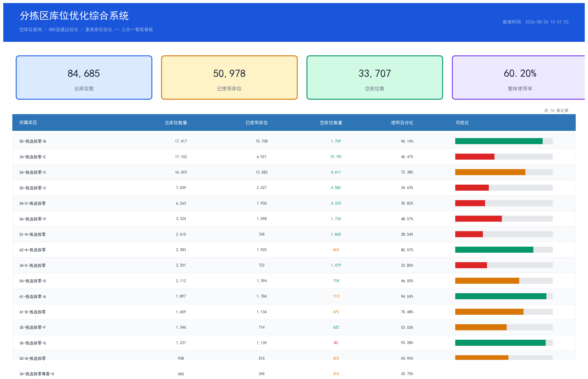Click the orange empty count 463
Screen dimensions: 588x379
[x=336, y=250]
